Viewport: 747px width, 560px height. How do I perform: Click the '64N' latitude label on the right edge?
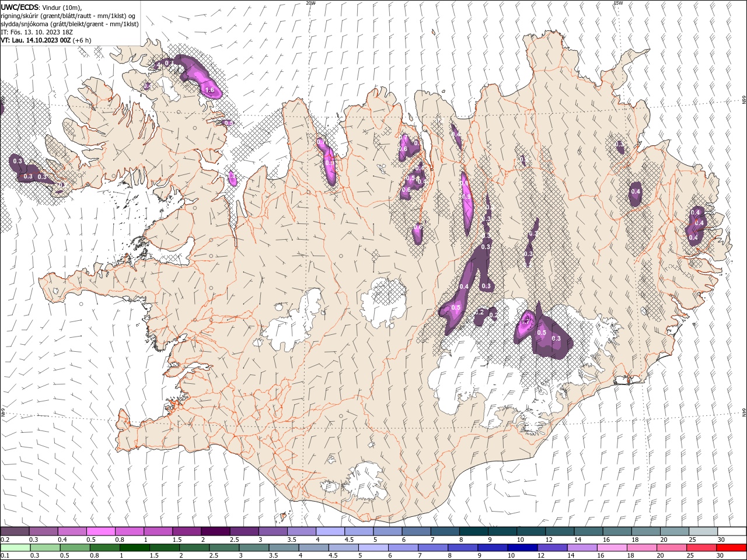tap(743, 413)
